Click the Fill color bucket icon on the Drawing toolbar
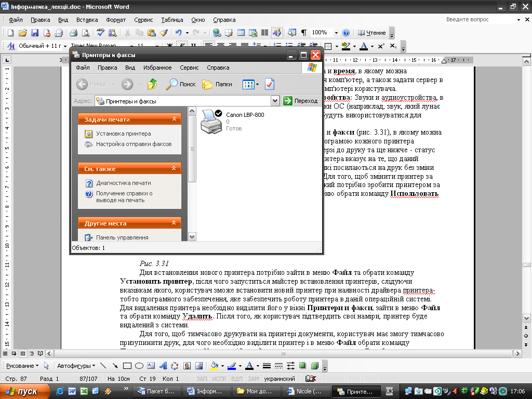 pos(214,366)
